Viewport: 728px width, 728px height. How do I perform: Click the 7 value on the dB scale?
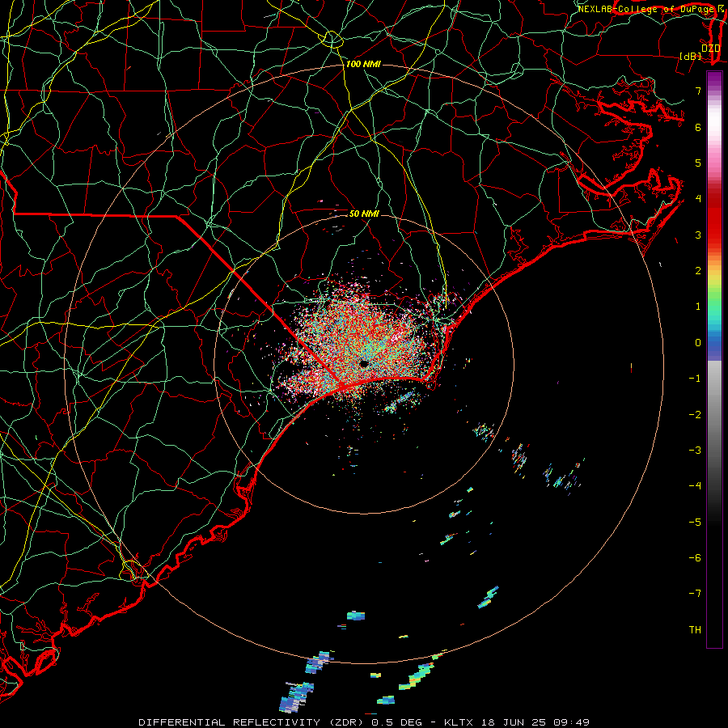pos(698,91)
